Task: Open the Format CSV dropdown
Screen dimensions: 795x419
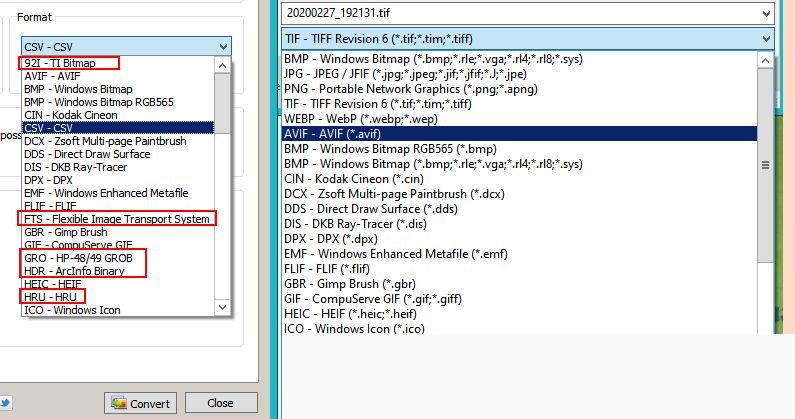Action: 126,47
